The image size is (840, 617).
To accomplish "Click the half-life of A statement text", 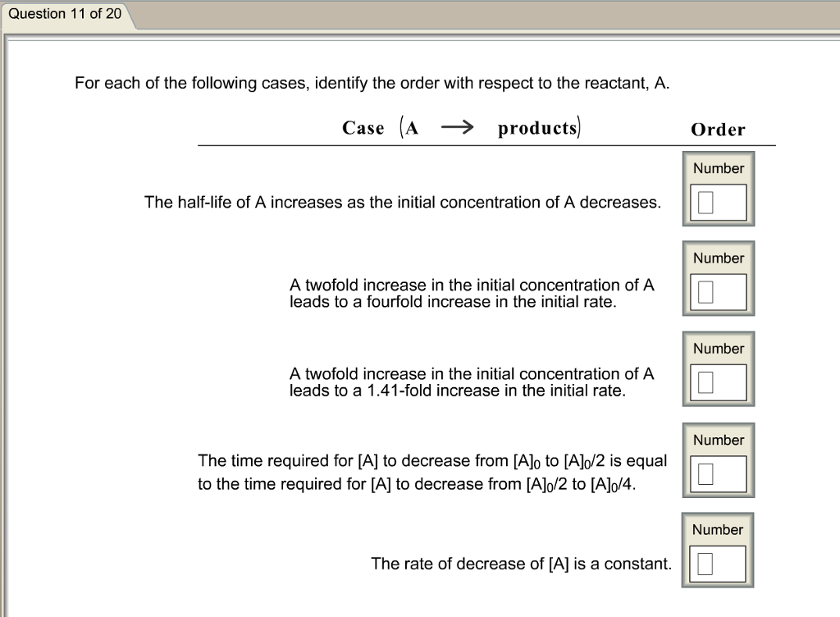I will pyautogui.click(x=402, y=203).
